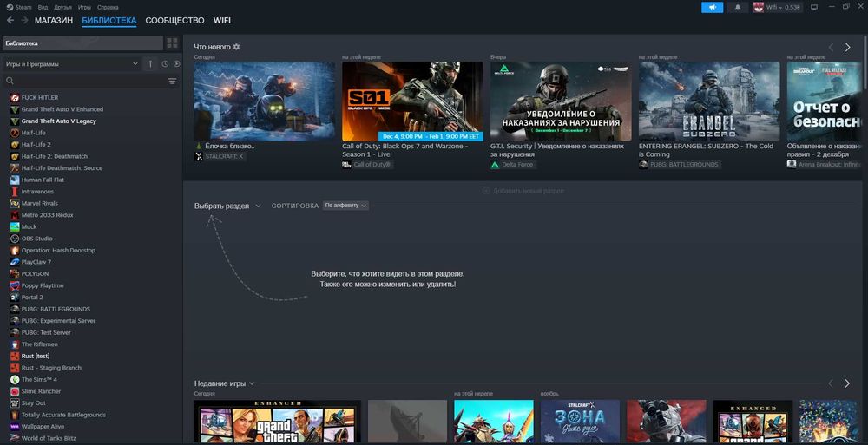This screenshot has height=445, width=868.
Task: Enter Big Picture mode via monitor icon
Action: pos(814,7)
